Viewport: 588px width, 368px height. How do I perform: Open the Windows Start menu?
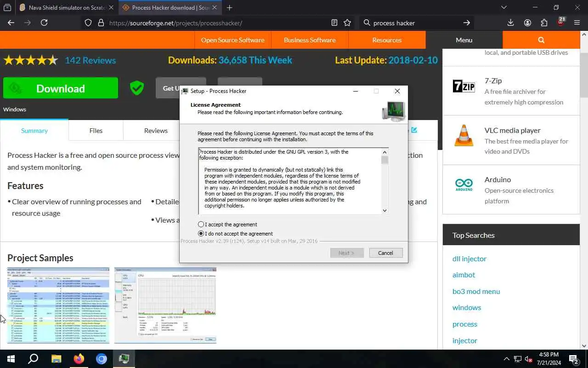pyautogui.click(x=11, y=359)
